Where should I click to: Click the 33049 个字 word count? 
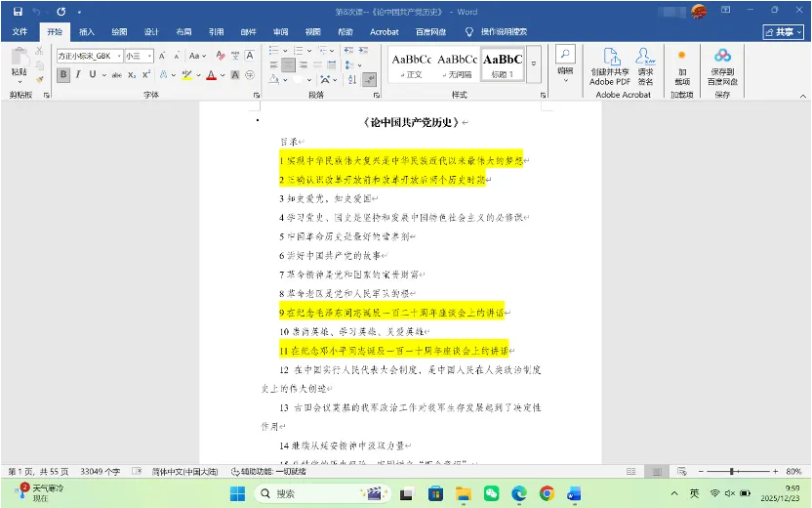click(x=100, y=472)
